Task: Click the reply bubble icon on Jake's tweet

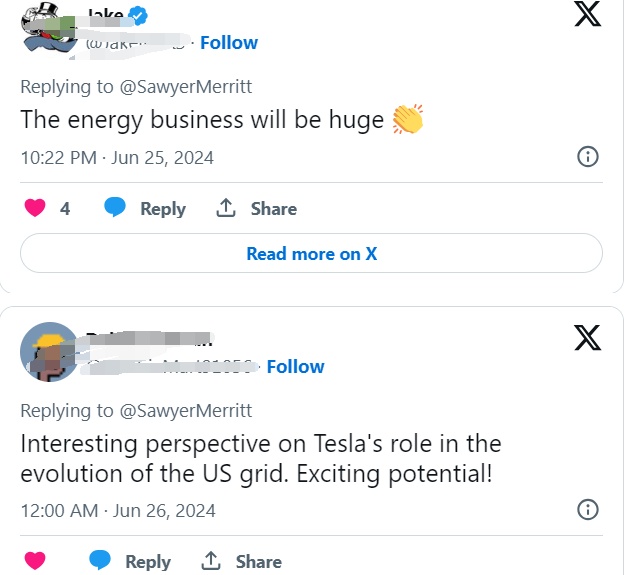Action: [116, 208]
